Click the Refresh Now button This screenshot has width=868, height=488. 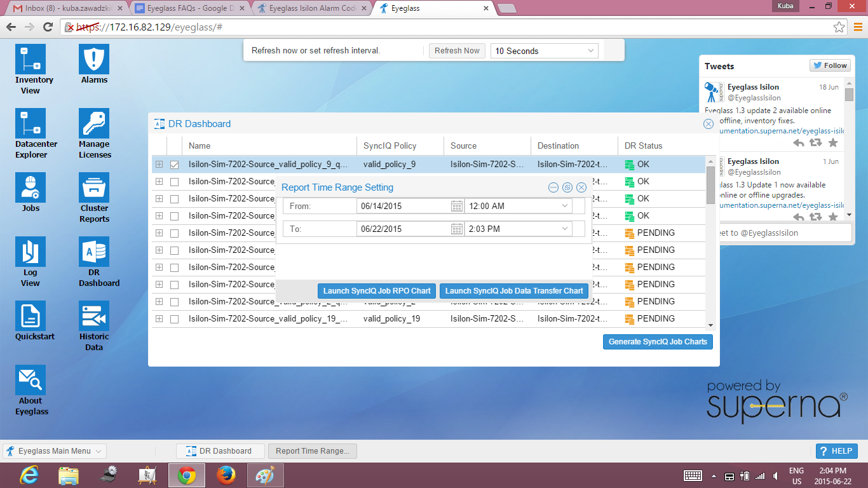pyautogui.click(x=457, y=51)
